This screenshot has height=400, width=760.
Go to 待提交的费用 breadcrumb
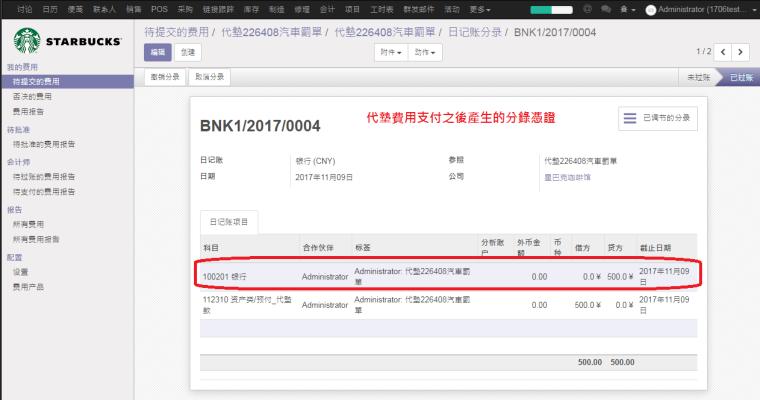(176, 32)
